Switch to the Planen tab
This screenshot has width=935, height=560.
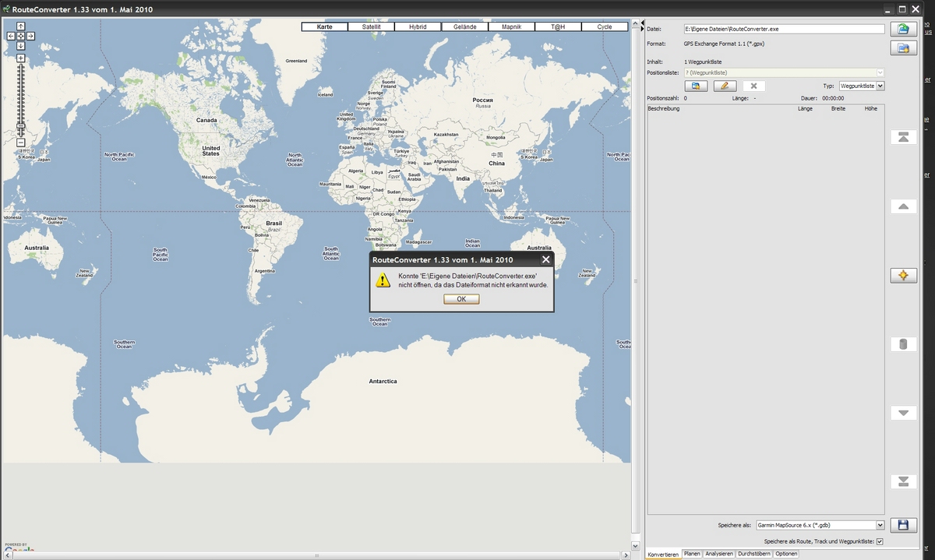pyautogui.click(x=692, y=554)
